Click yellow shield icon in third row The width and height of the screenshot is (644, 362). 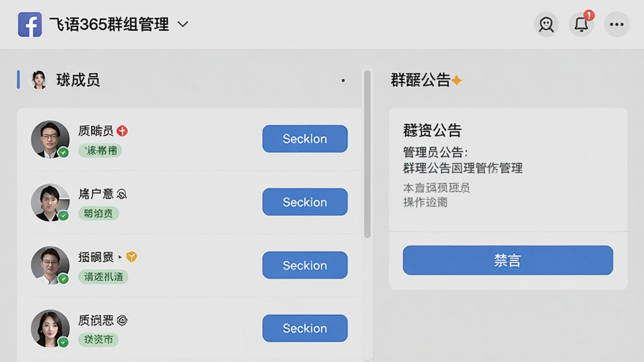tap(131, 257)
